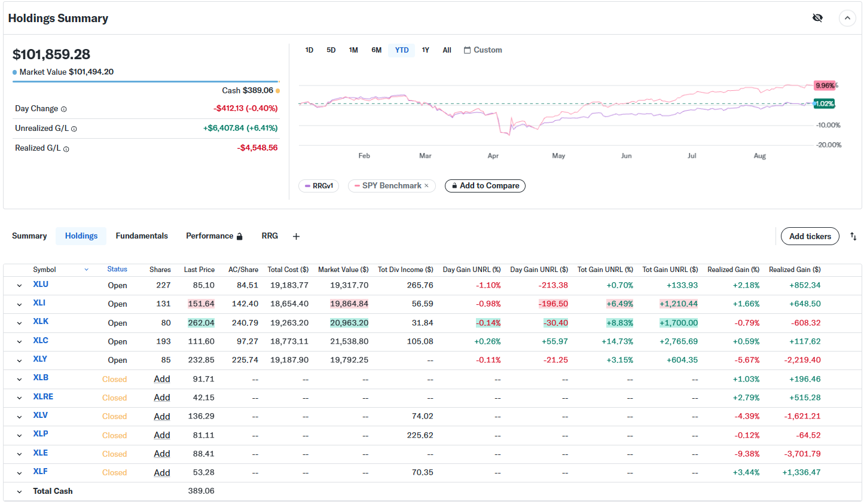The image size is (864, 504).
Task: Click info icon beside Realized G/L
Action: coord(66,149)
